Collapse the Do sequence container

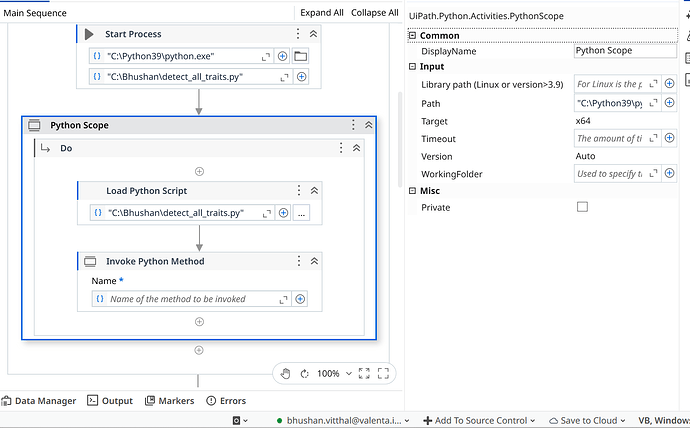356,148
